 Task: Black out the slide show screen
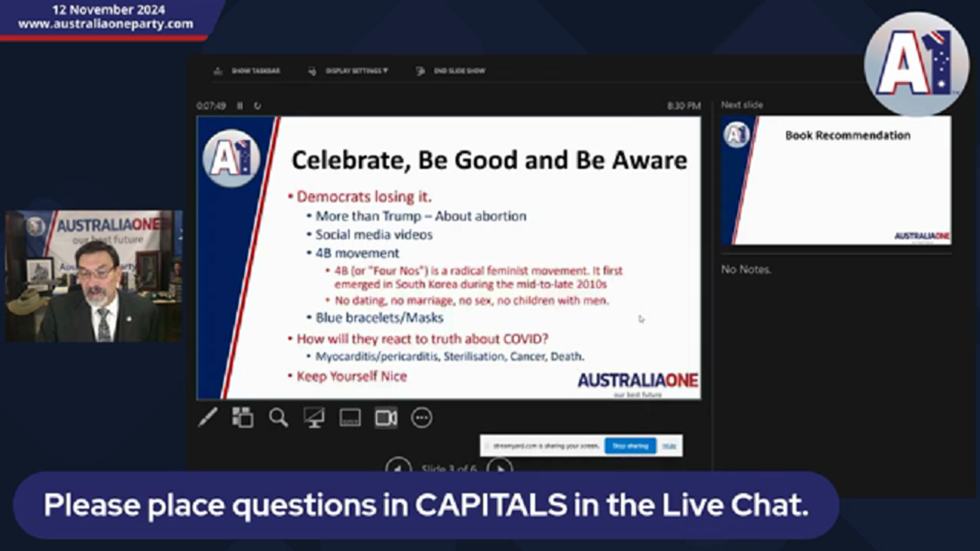[314, 417]
